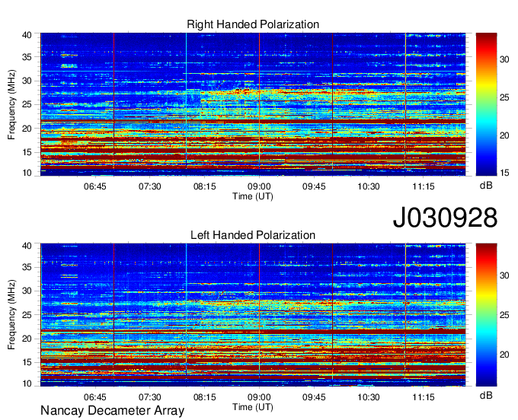Click the 30 value on Left Handed color bar

[504, 276]
